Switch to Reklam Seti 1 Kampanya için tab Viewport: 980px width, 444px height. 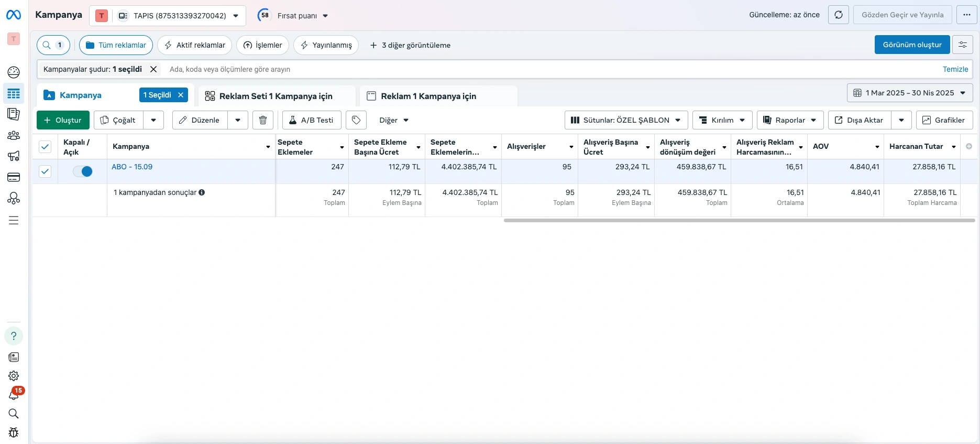click(276, 96)
